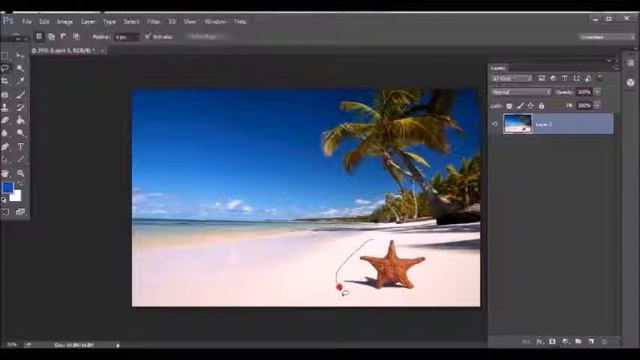640x360 pixels.
Task: Choose New Selection mode in options bar
Action: pyautogui.click(x=39, y=36)
